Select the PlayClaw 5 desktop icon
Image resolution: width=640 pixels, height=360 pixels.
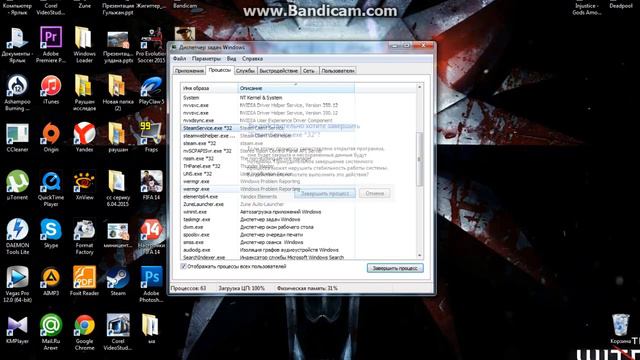pyautogui.click(x=151, y=89)
